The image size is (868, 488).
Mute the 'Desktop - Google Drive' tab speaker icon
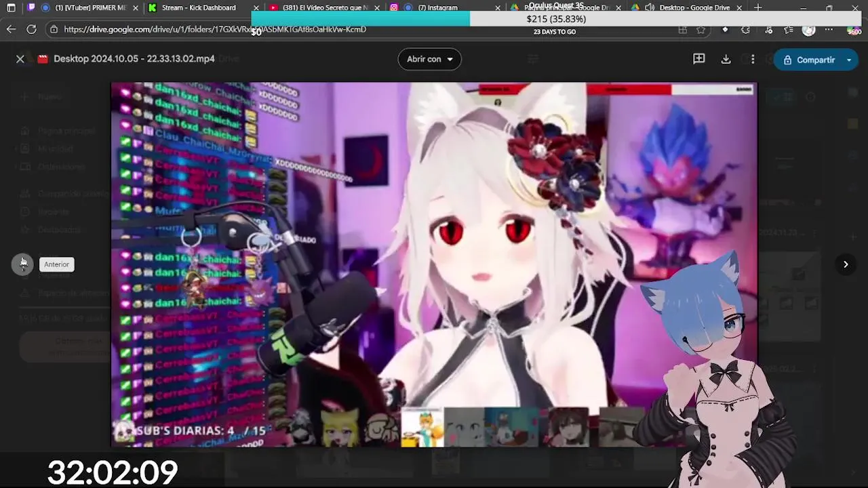pos(650,7)
